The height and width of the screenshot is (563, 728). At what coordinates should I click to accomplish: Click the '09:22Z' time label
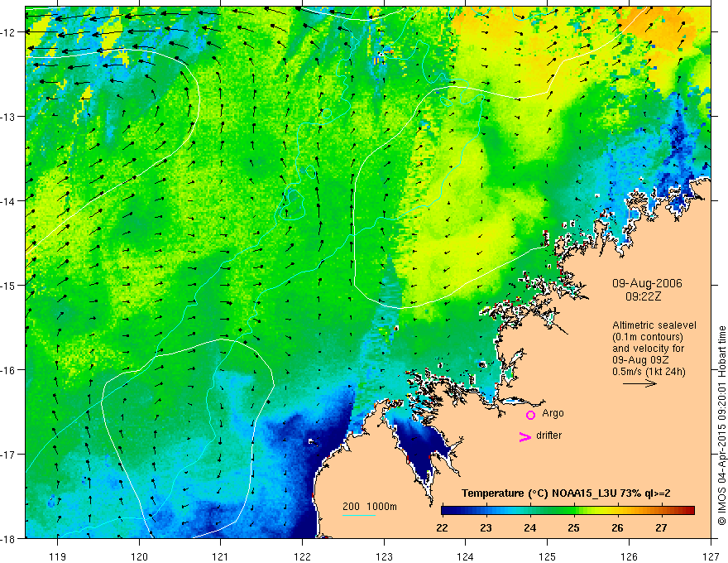643,296
